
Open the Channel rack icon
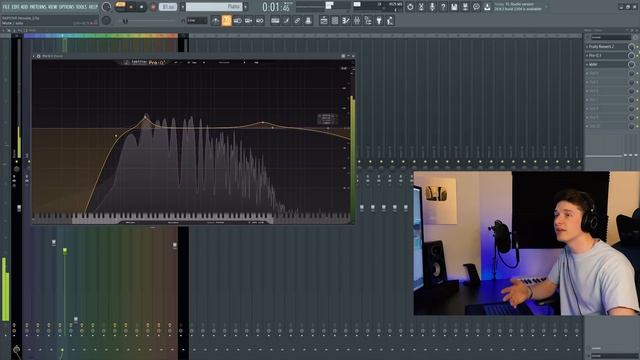point(335,20)
